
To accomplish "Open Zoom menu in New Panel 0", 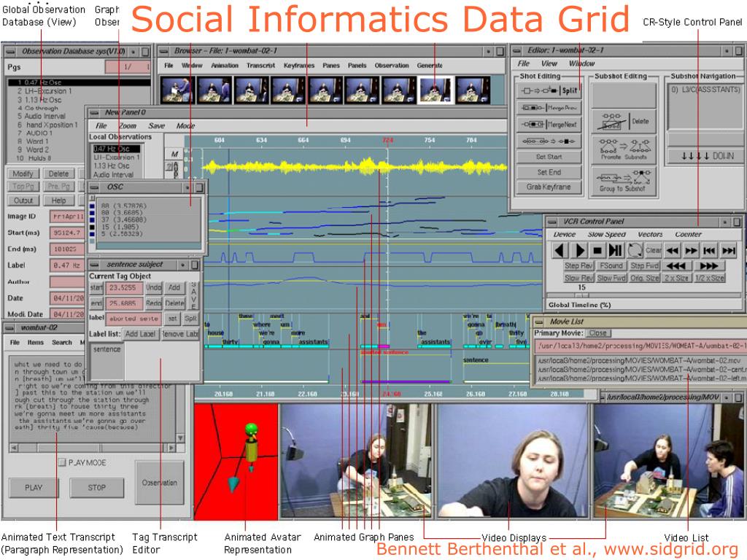I will pos(128,125).
